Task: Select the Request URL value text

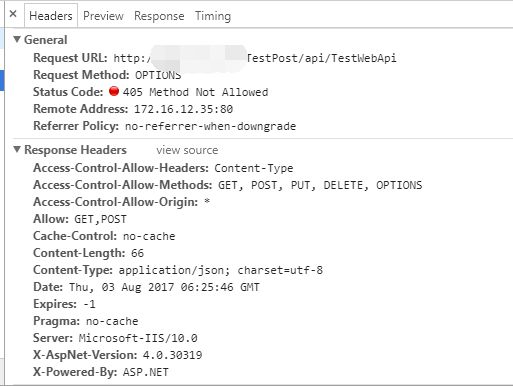Action: (255, 58)
